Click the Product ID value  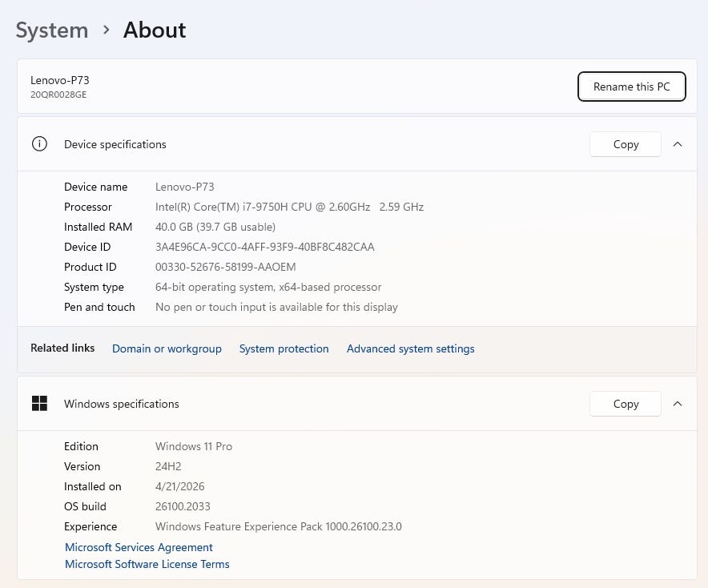[x=225, y=267]
